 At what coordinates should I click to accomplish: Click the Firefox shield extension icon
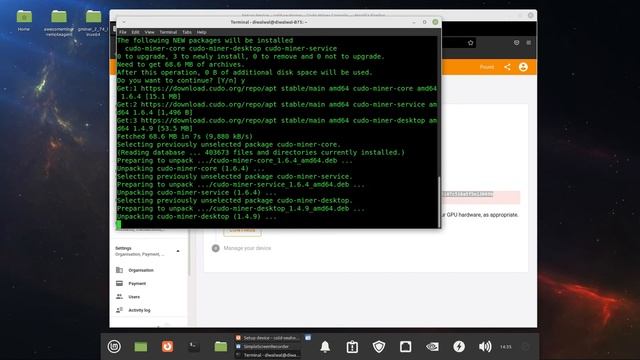(x=516, y=42)
